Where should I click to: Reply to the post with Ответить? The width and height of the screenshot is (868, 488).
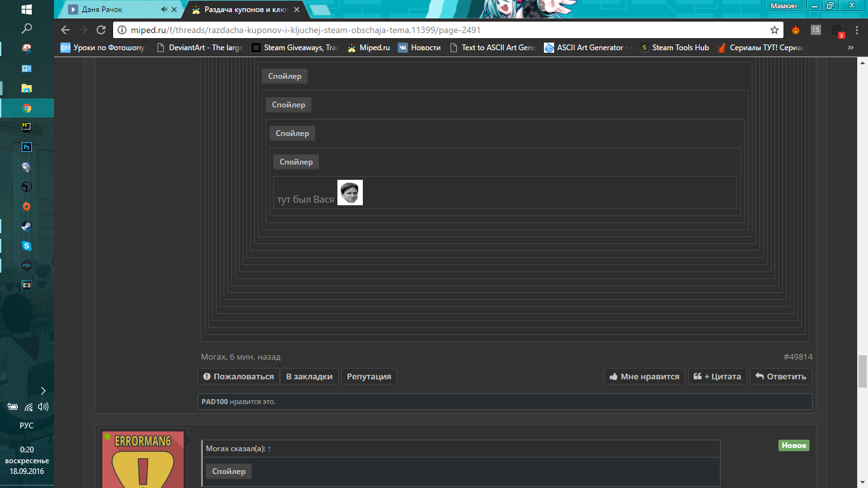pyautogui.click(x=781, y=376)
